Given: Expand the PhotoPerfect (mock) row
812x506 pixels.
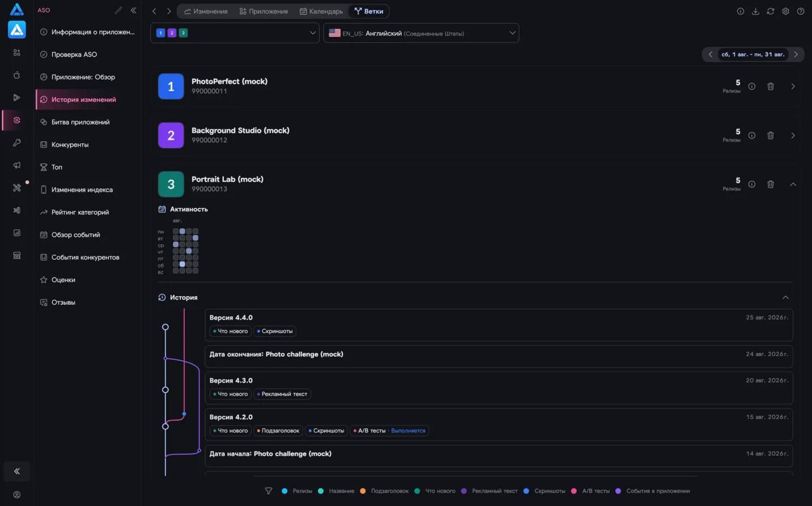Looking at the screenshot, I should pos(793,86).
